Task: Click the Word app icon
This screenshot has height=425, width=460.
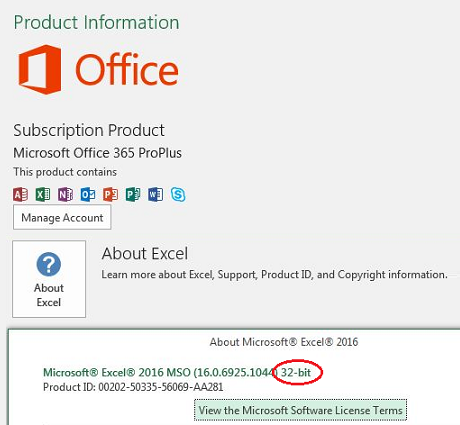Action: pyautogui.click(x=155, y=194)
